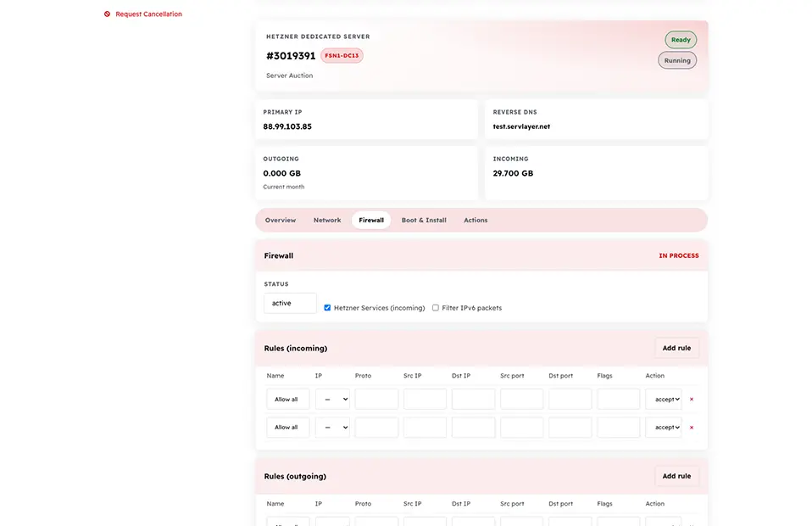
Task: Click the Request Cancellation link
Action: [x=148, y=14]
